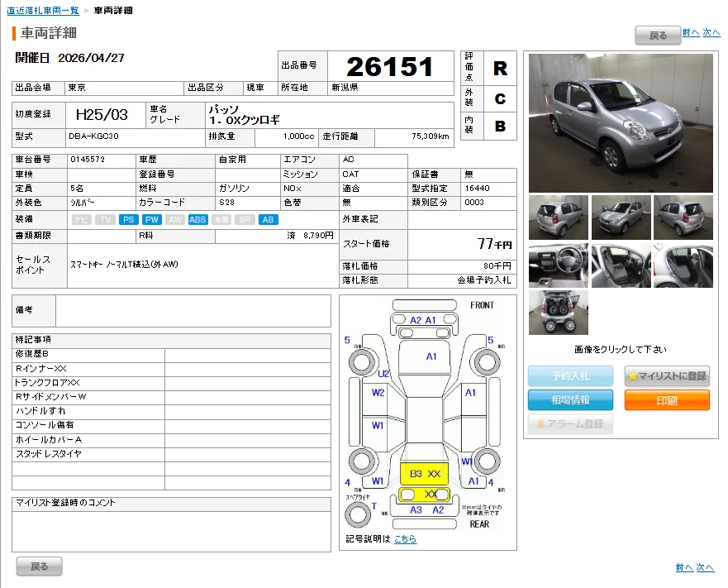The height and width of the screenshot is (588, 728).
Task: Click the TV equipment badge
Action: tap(105, 220)
